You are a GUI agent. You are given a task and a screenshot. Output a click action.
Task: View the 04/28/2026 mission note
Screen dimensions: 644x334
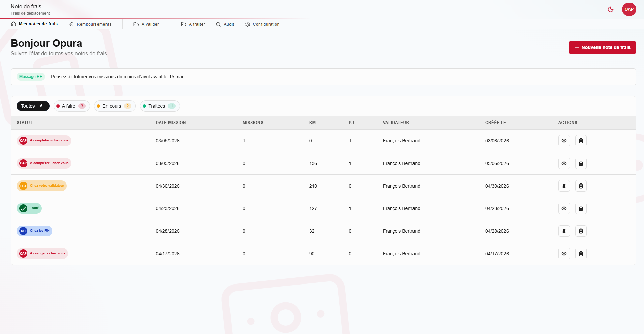tap(564, 231)
